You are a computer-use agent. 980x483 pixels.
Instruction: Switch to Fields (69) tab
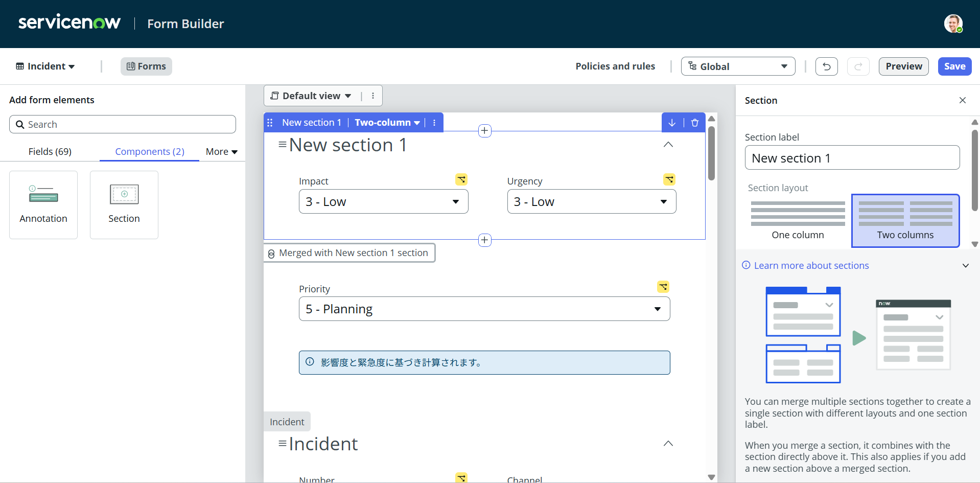click(50, 152)
